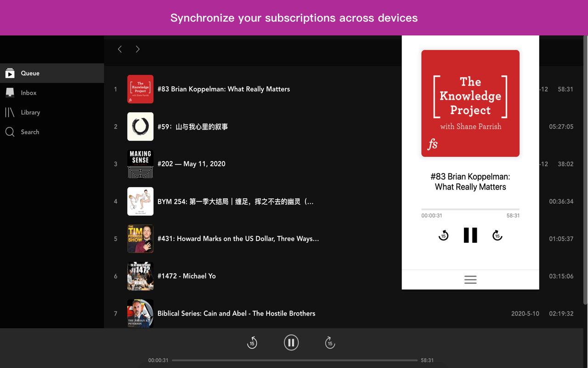The image size is (588, 368).
Task: Open Library using its sidebar icon
Action: click(10, 112)
